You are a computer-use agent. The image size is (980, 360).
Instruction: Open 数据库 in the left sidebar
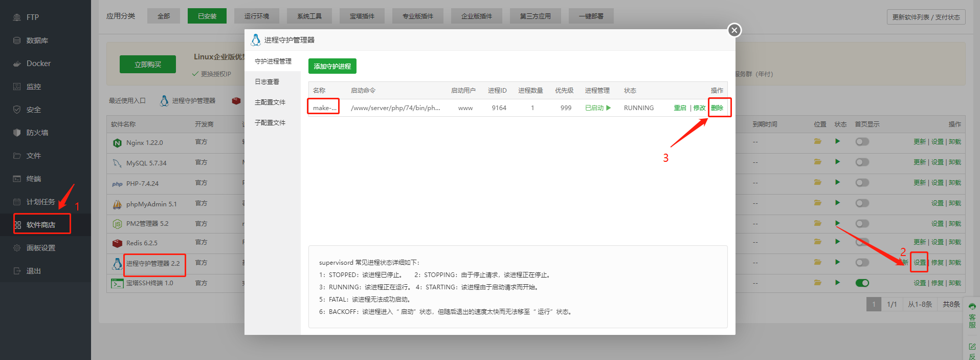[46, 40]
